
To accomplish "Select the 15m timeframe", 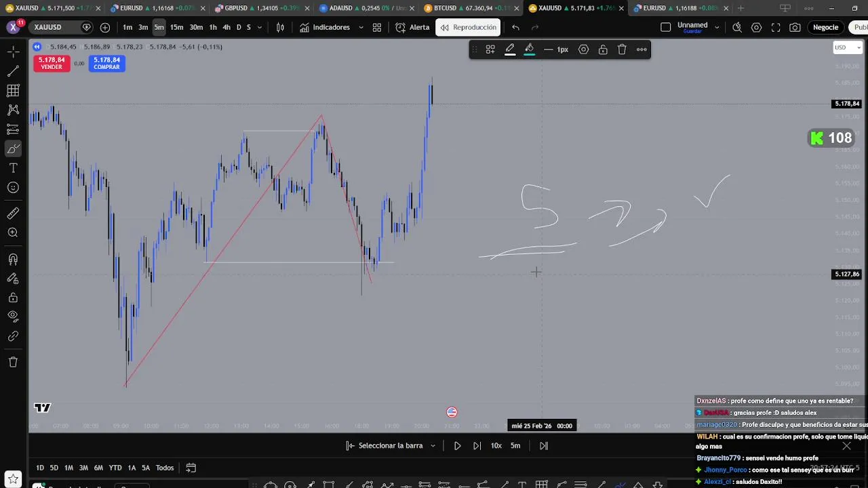I will [176, 27].
